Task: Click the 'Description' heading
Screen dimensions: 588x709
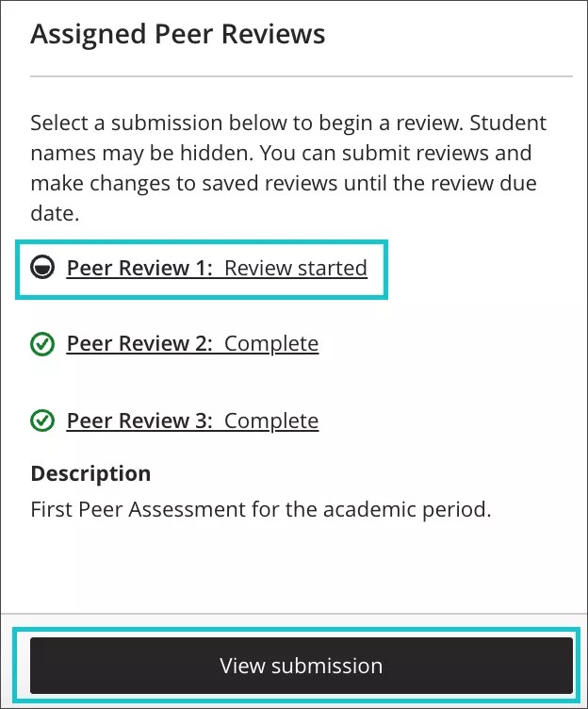Action: point(90,473)
